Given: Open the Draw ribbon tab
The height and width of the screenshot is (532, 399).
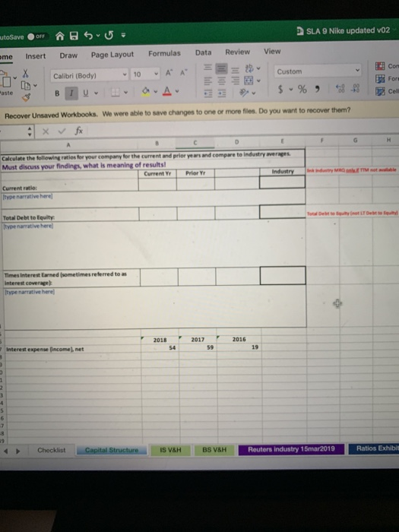Looking at the screenshot, I should 68,55.
